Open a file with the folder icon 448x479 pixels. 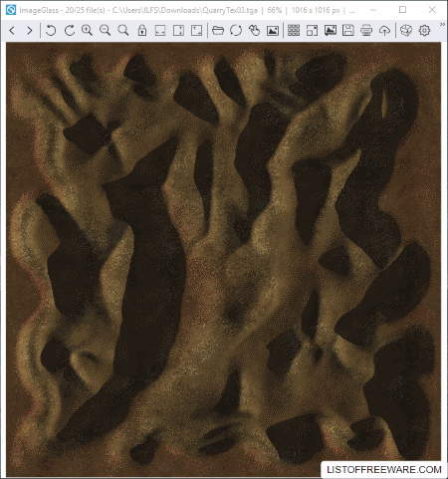(x=218, y=31)
